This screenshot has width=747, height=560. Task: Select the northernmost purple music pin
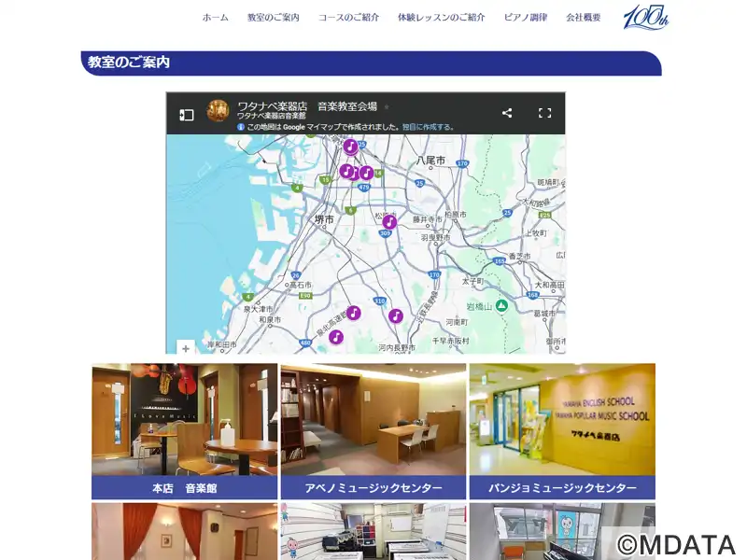(351, 146)
